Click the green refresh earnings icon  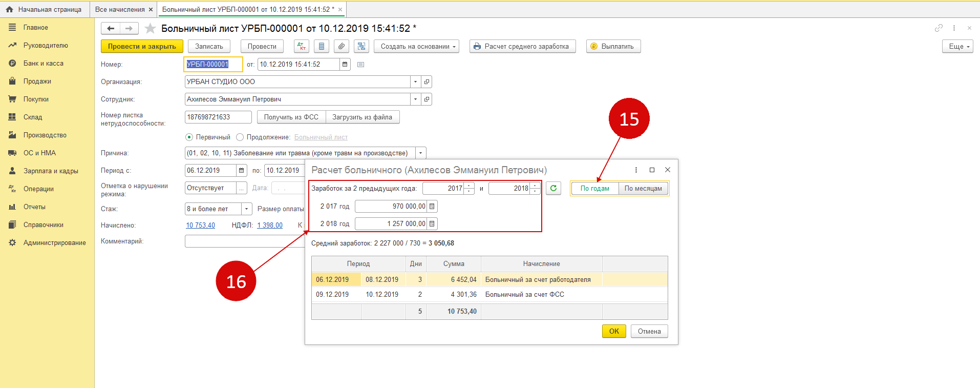pyautogui.click(x=553, y=189)
